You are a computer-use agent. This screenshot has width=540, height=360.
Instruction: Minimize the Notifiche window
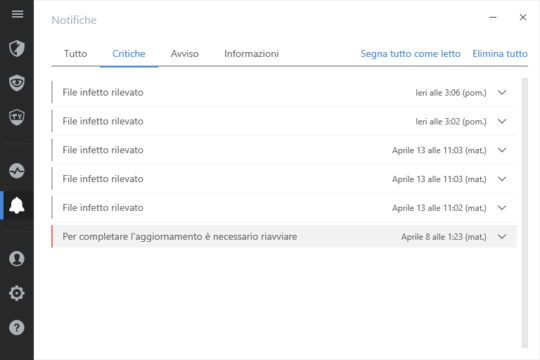coord(493,17)
